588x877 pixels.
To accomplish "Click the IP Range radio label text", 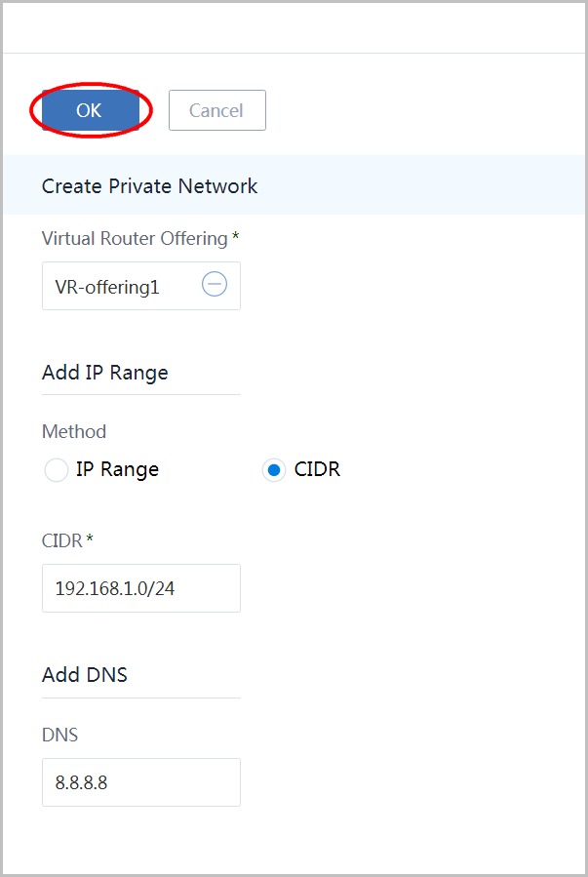I will 117,469.
